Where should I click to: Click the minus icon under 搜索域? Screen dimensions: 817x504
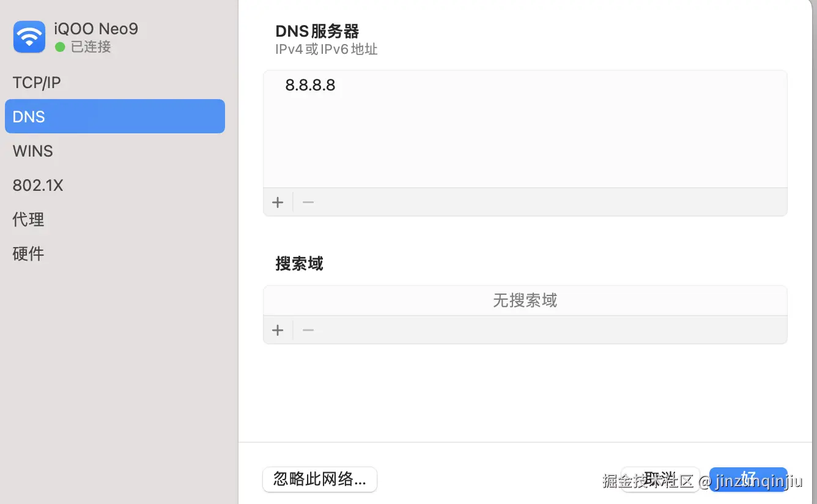[308, 330]
